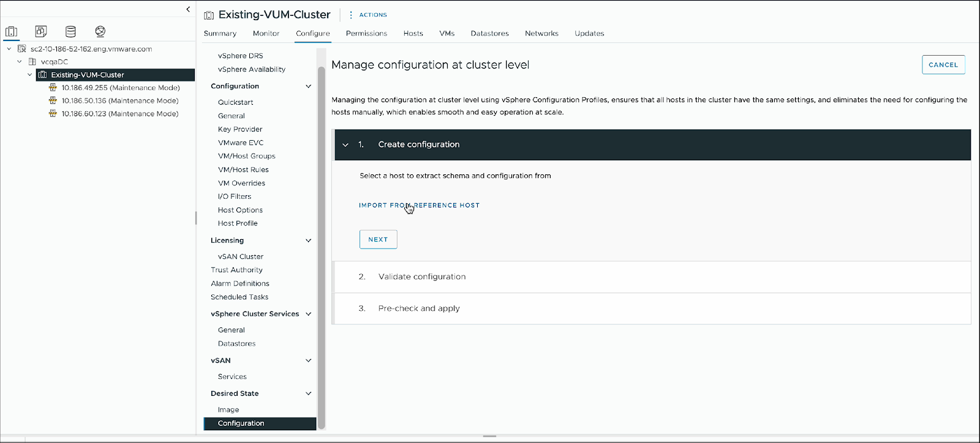Select host 10.186.50.136 in tree
The width and height of the screenshot is (980, 443).
point(120,100)
